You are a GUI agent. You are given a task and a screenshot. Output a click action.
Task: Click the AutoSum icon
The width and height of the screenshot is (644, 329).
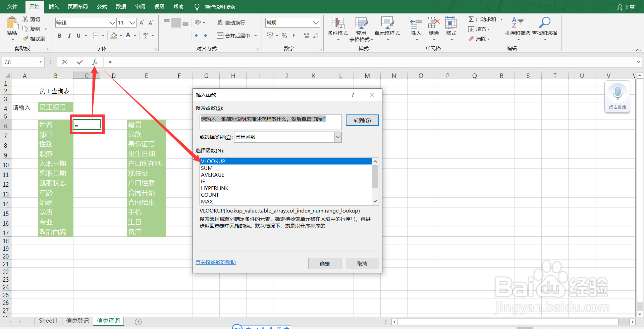482,19
